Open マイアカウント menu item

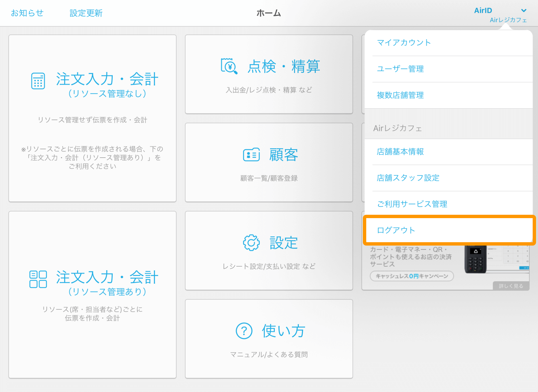(448, 43)
